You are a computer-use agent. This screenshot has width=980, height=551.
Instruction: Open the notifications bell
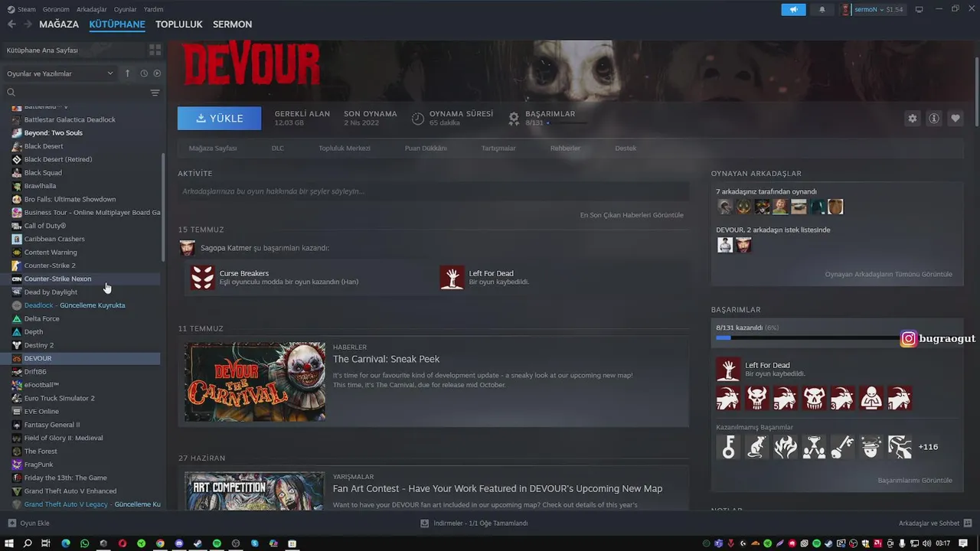coord(822,9)
